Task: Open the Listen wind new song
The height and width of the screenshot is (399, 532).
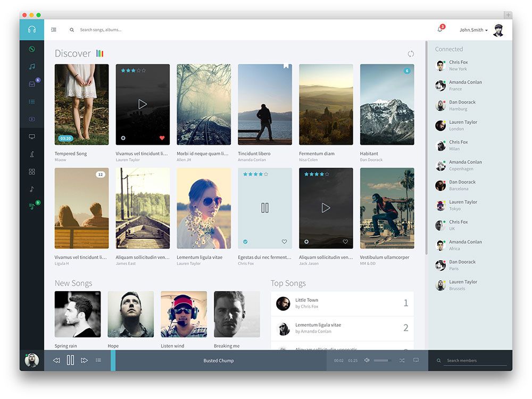Action: pos(184,314)
